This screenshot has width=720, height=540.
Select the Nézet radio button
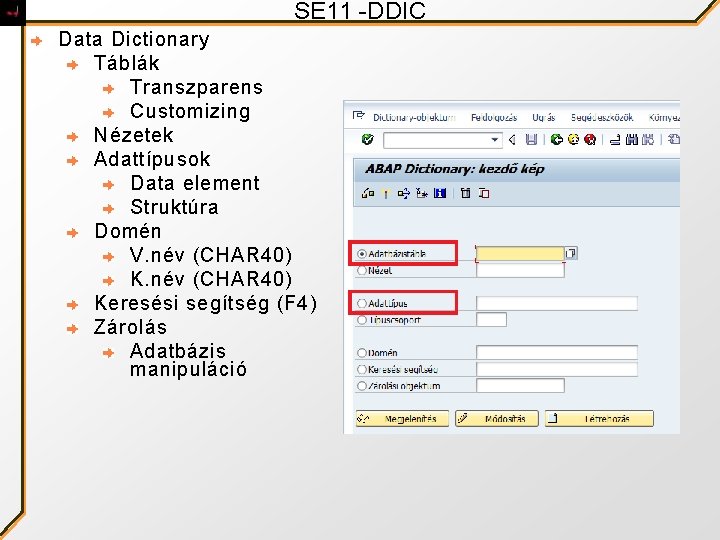[x=362, y=270]
